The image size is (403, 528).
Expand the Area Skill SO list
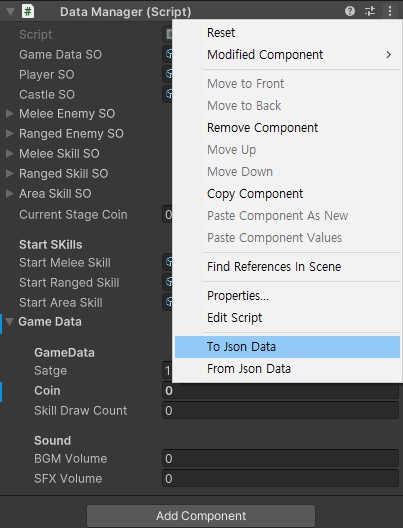pyautogui.click(x=10, y=193)
